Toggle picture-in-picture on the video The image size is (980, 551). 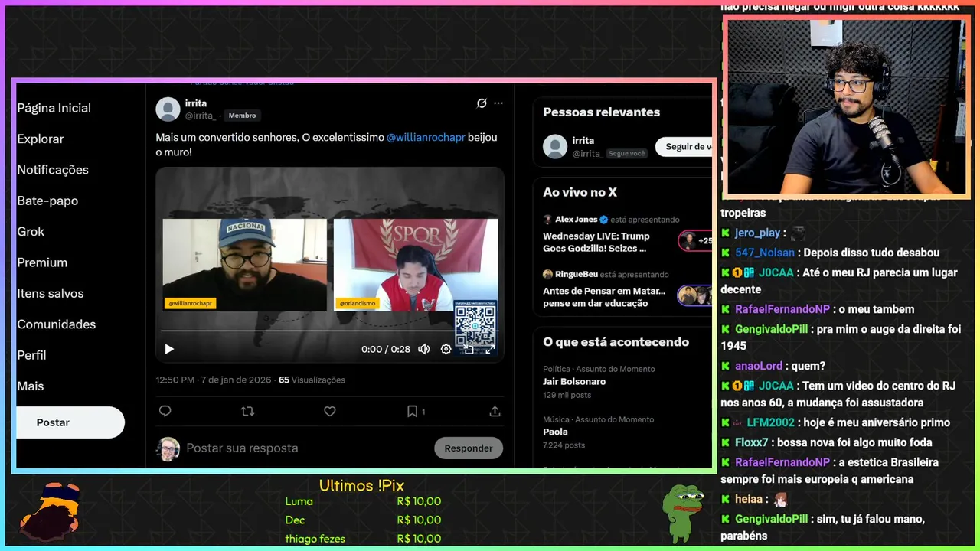tap(469, 349)
